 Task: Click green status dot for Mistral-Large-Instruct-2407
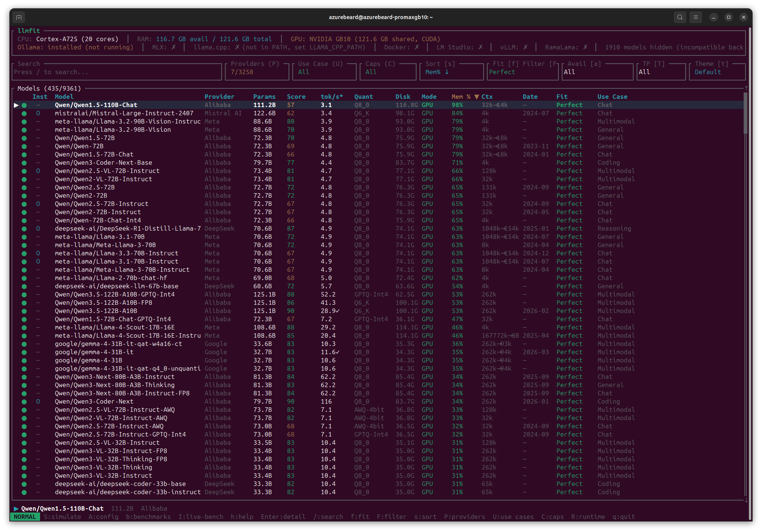click(24, 113)
